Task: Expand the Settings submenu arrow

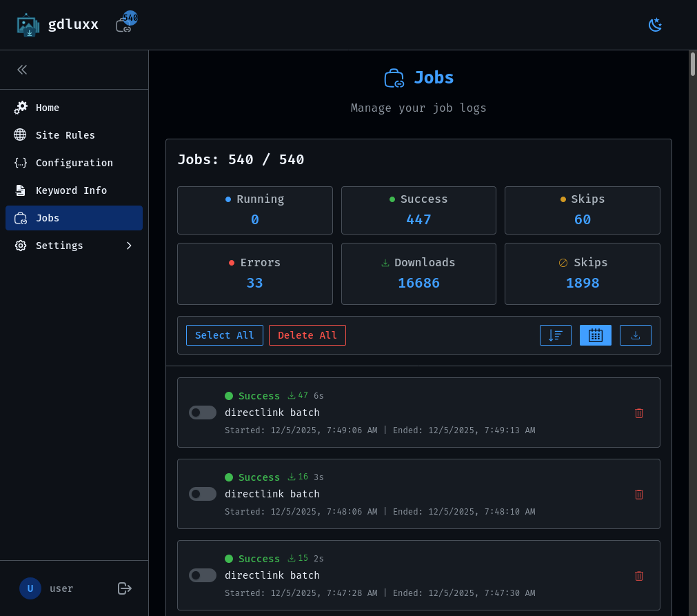Action: click(128, 246)
